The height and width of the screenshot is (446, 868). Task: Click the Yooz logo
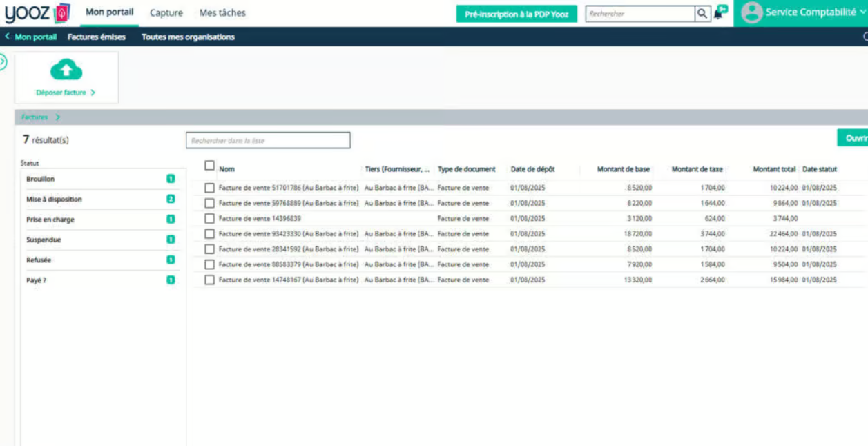point(37,13)
